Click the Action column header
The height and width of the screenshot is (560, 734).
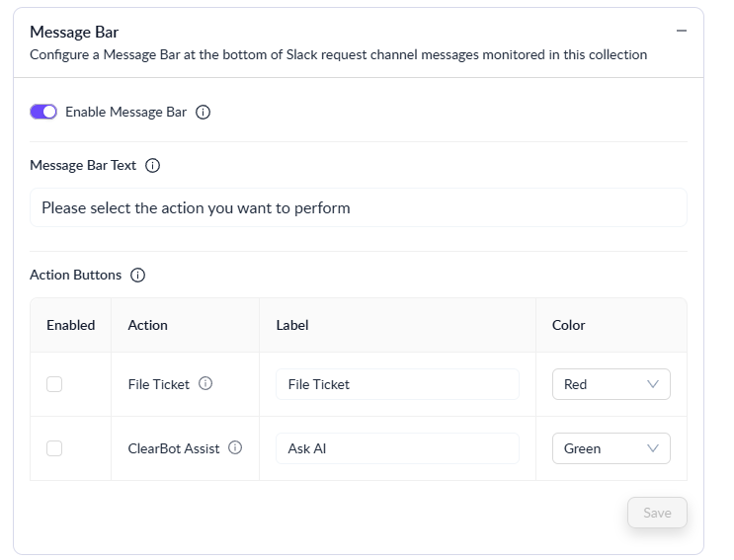tap(148, 325)
